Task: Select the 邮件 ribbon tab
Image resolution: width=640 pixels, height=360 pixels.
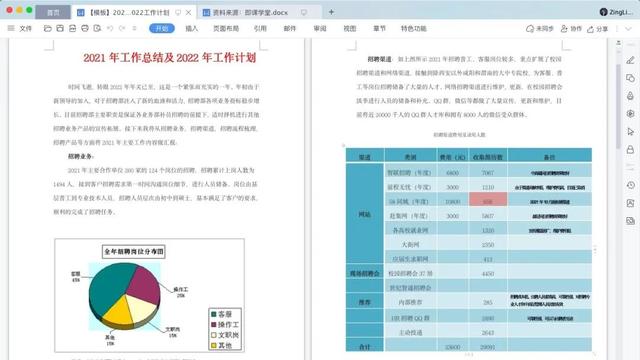Action: (290, 29)
